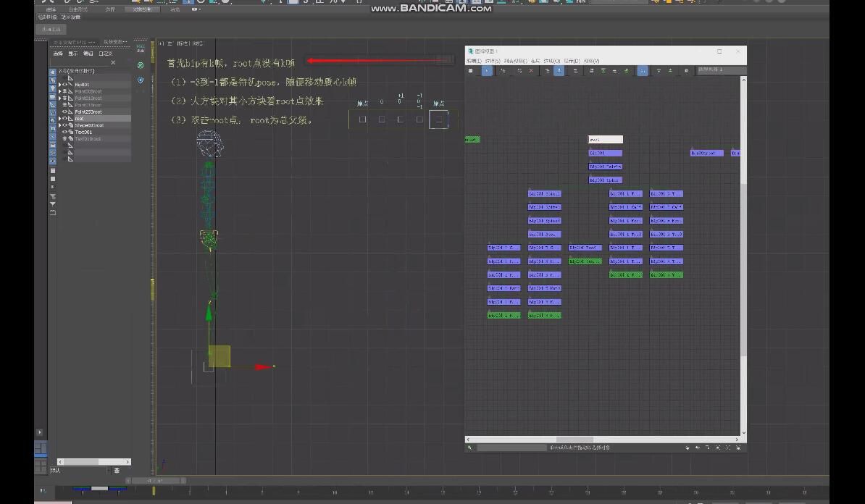The width and height of the screenshot is (865, 504).
Task: Click Zoom Extents in Schematic View
Action: point(718,448)
